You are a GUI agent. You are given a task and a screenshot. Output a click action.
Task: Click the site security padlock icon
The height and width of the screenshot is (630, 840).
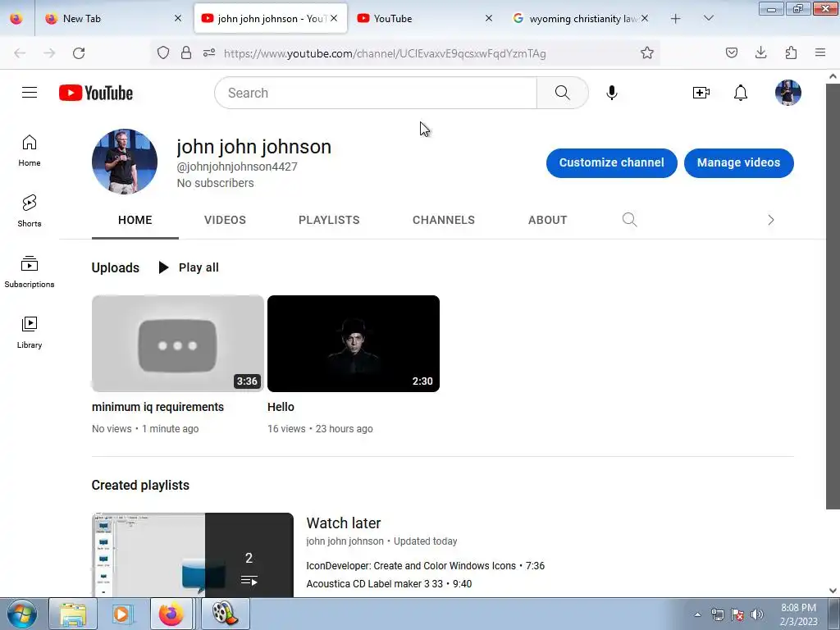tap(186, 53)
